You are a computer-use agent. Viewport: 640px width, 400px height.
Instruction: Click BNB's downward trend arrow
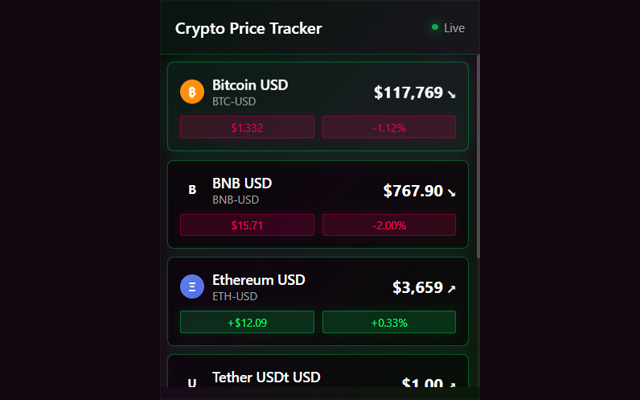[451, 192]
